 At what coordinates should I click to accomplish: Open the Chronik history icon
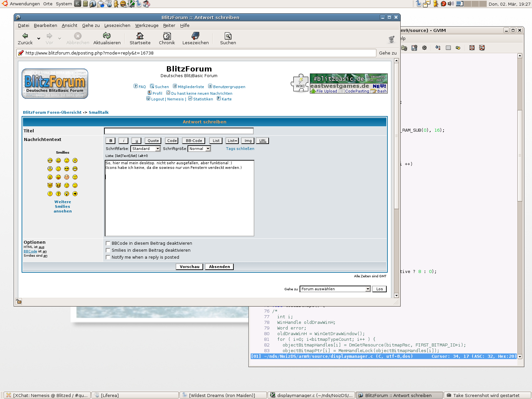(167, 36)
